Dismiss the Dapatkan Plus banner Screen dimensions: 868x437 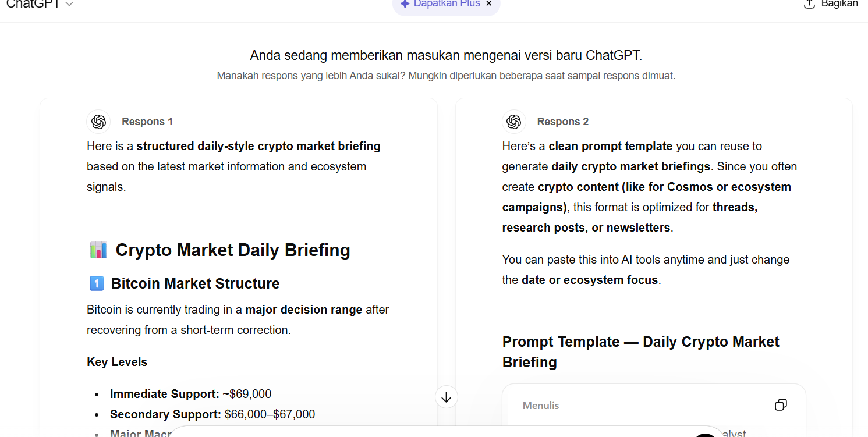pos(489,3)
